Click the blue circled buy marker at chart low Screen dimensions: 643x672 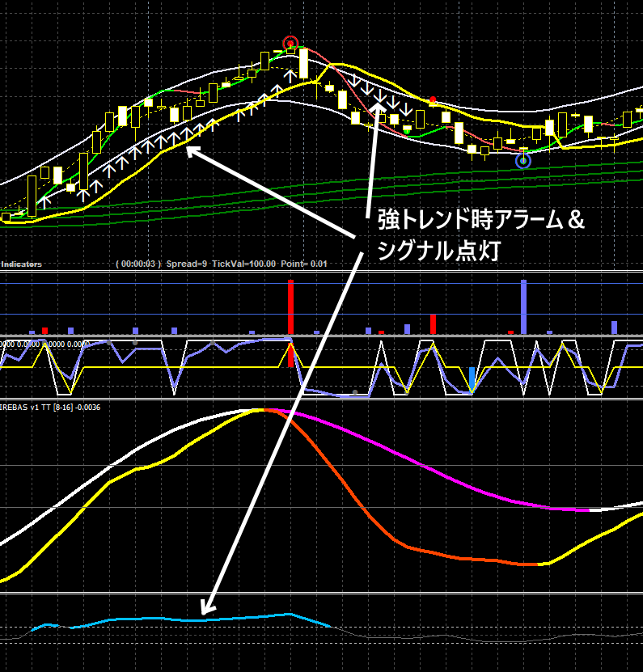[x=523, y=161]
